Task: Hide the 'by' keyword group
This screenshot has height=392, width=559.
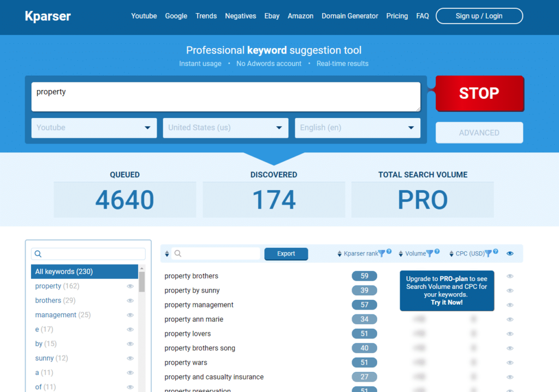Action: (130, 344)
